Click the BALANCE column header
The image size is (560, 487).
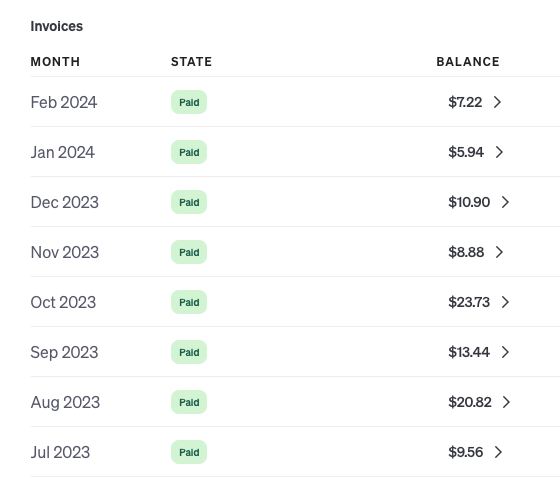point(468,62)
